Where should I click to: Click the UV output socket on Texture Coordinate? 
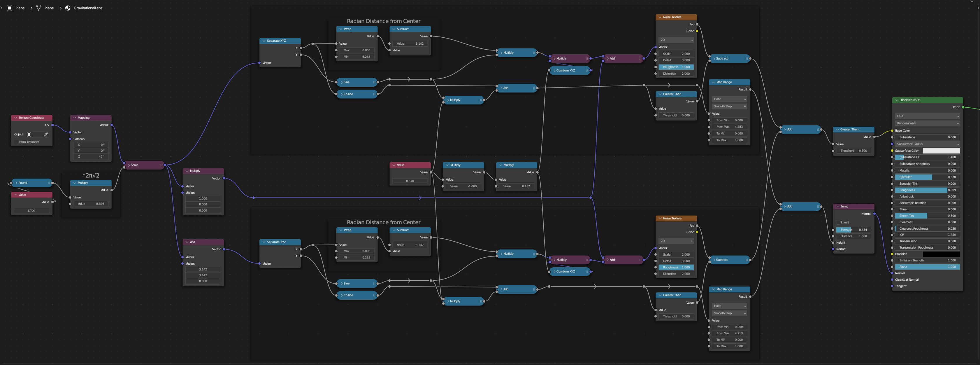pos(52,125)
